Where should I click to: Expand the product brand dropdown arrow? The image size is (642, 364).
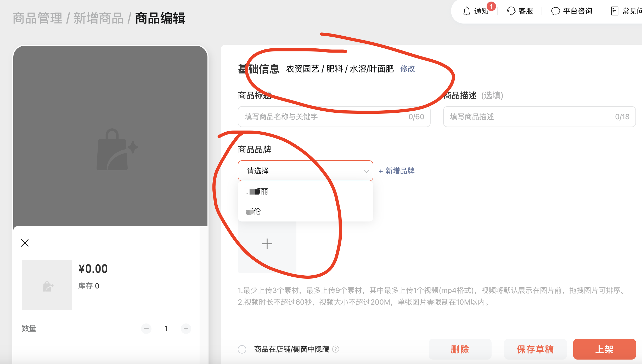click(x=366, y=171)
